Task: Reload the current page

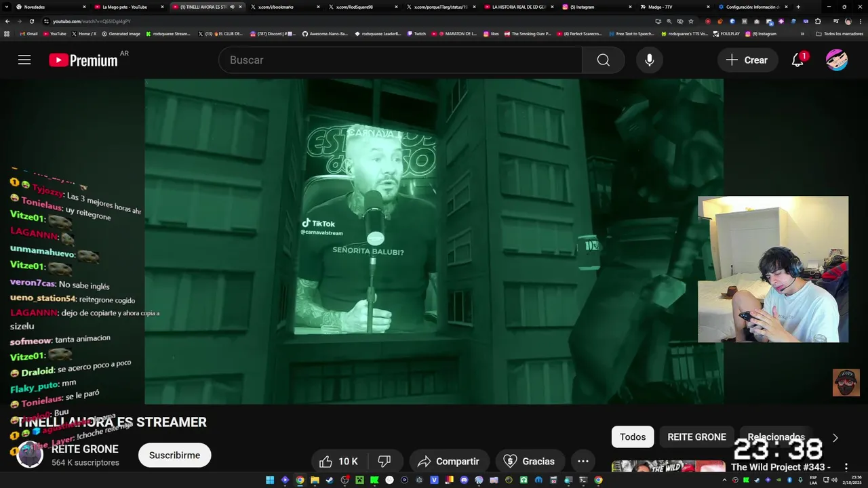Action: [x=31, y=21]
